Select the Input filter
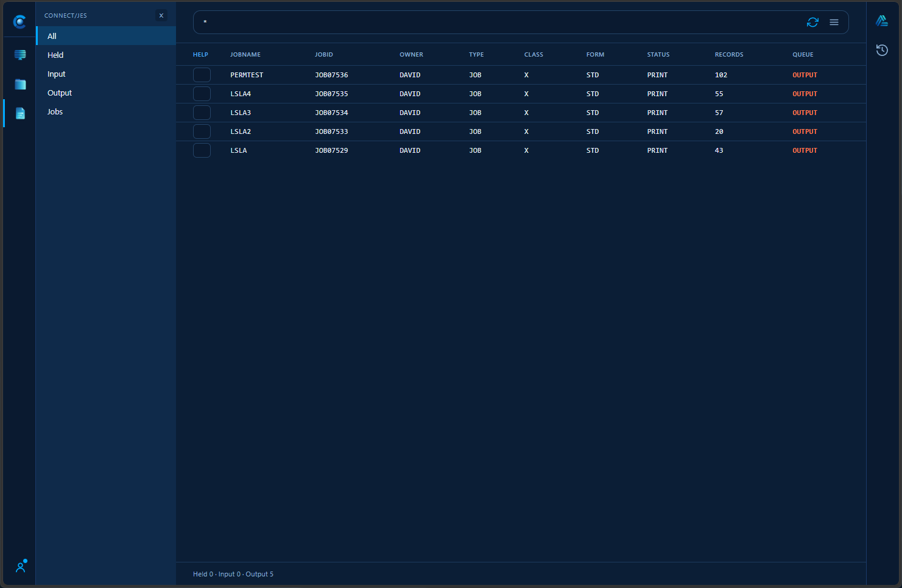 pos(106,74)
